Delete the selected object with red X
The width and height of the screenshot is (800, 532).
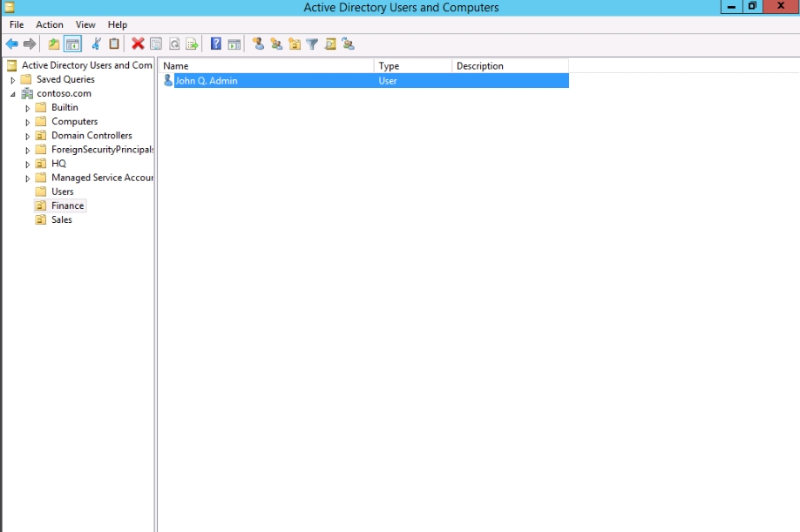138,44
